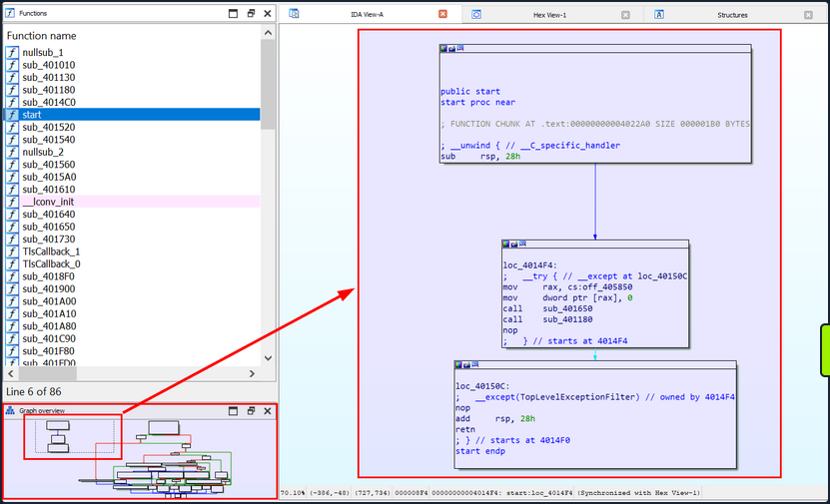Click the 'public start' line
This screenshot has width=830, height=504.
[470, 92]
